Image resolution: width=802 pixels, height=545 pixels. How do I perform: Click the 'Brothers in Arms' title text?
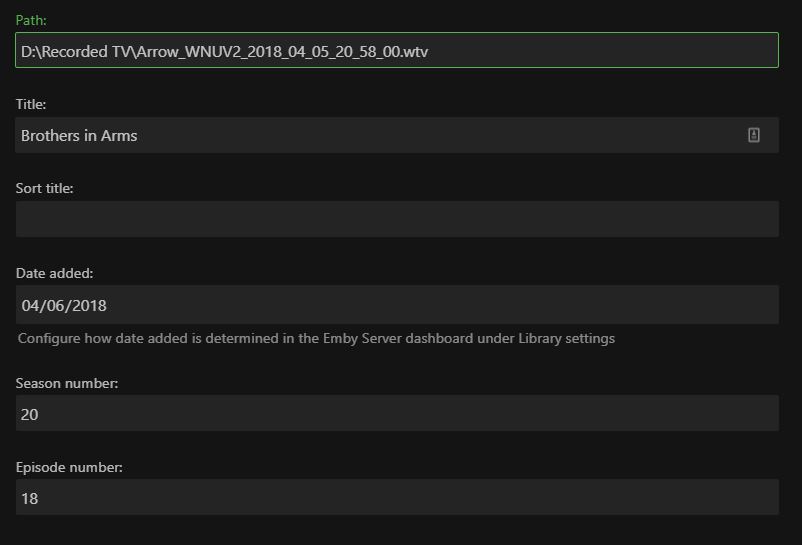(x=79, y=136)
